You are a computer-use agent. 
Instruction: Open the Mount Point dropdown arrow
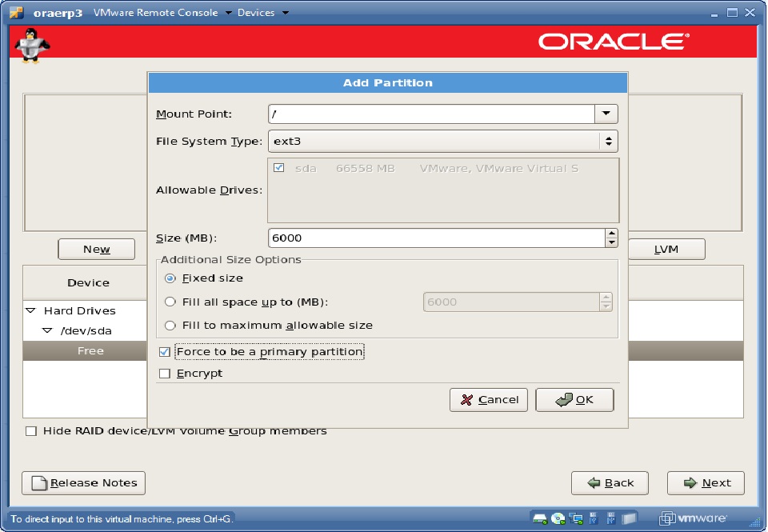606,114
